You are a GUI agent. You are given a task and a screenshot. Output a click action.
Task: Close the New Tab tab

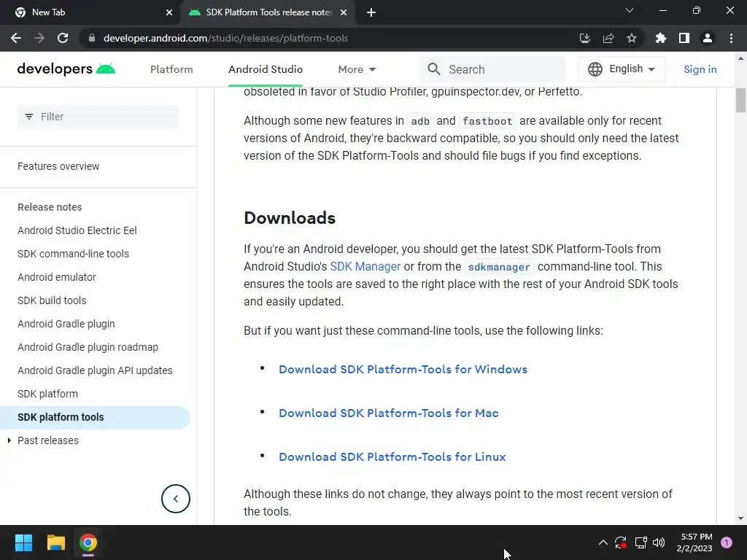tap(169, 12)
